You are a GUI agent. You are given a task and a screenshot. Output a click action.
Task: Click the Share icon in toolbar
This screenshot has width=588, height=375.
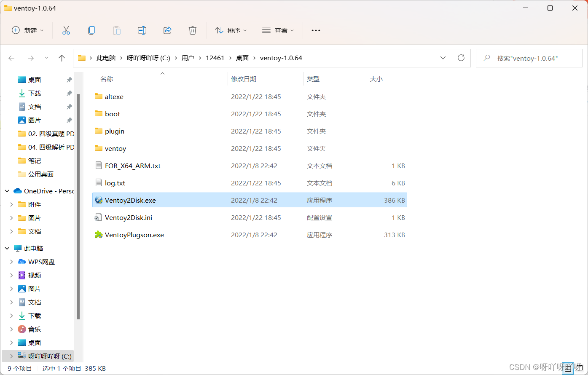[x=167, y=30]
